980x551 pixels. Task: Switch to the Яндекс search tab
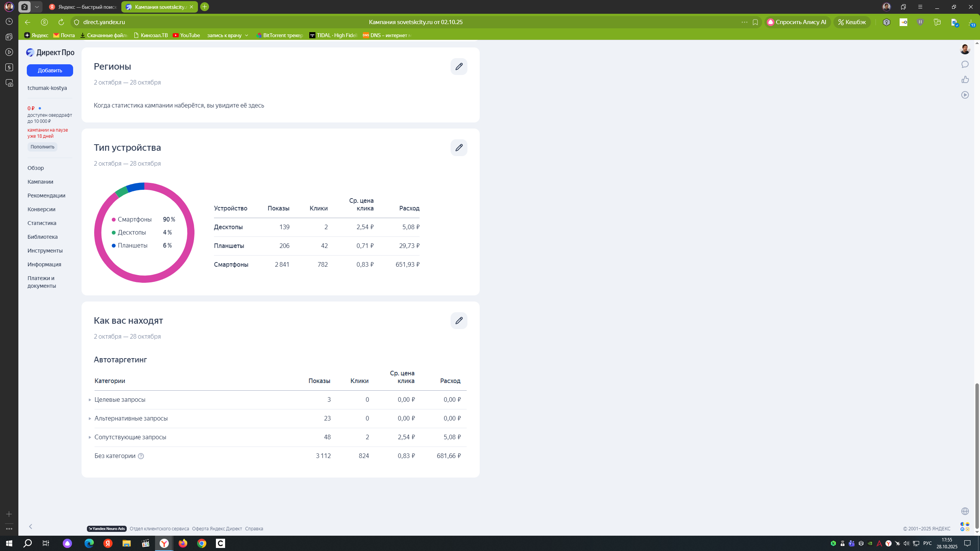pyautogui.click(x=83, y=7)
